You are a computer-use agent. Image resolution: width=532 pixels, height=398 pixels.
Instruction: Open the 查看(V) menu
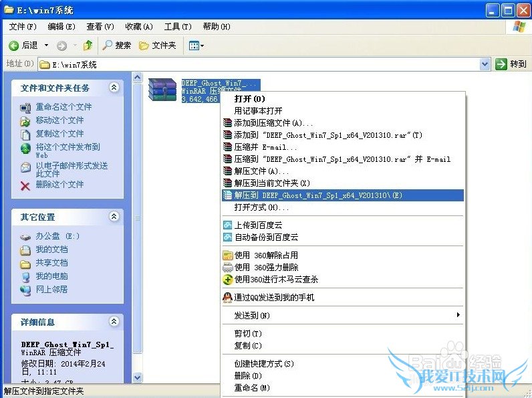click(100, 27)
